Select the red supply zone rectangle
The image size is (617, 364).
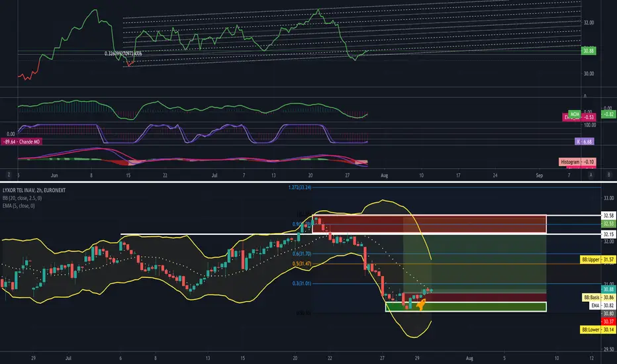click(429, 224)
